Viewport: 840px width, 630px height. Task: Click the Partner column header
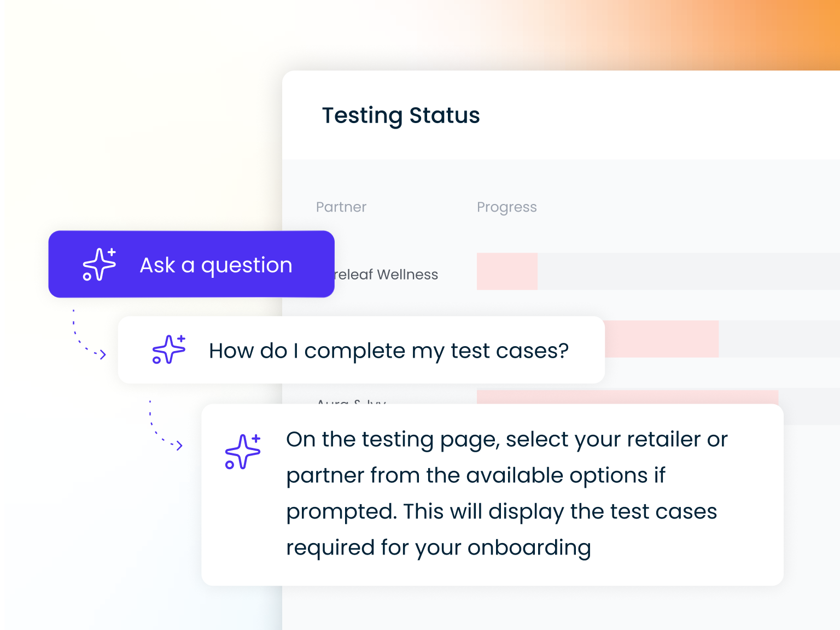coord(341,207)
